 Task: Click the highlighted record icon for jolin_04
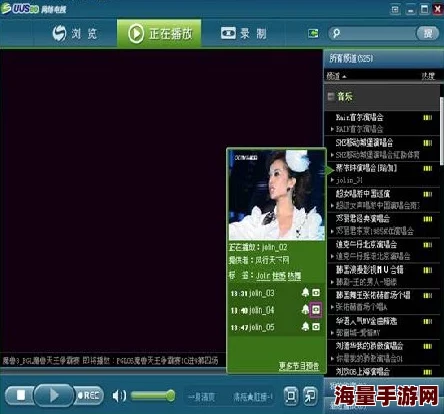point(316,310)
